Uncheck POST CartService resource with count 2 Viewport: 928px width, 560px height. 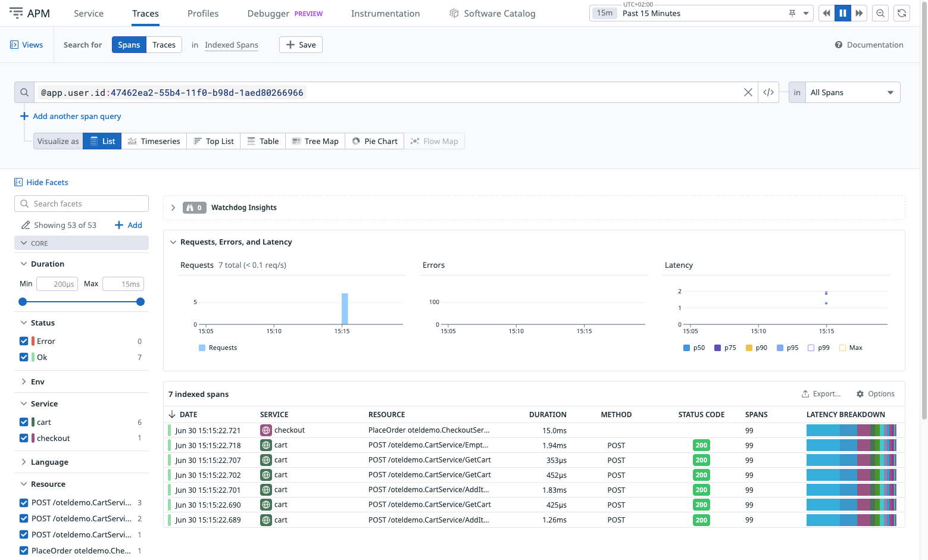pyautogui.click(x=24, y=518)
